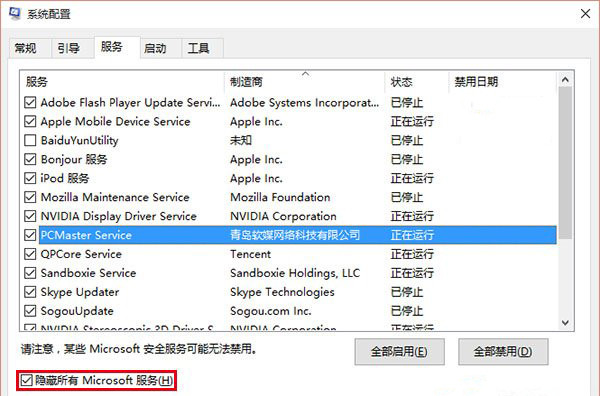The width and height of the screenshot is (600, 396).
Task: Sort by 状态 column header
Action: coord(416,81)
